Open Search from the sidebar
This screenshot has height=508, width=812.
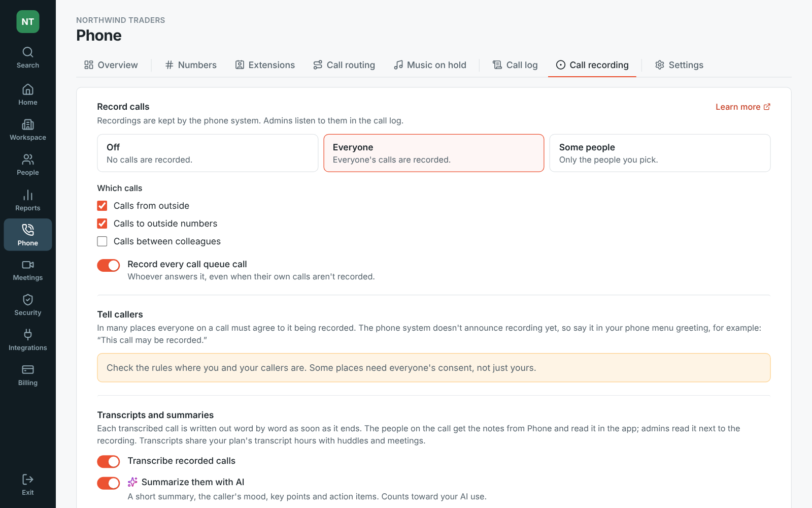click(28, 58)
